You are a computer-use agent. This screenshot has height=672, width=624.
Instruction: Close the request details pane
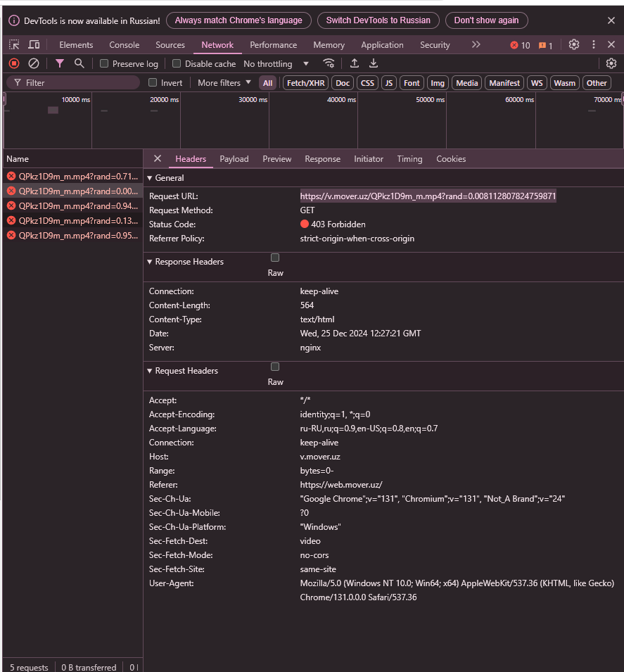click(x=158, y=158)
